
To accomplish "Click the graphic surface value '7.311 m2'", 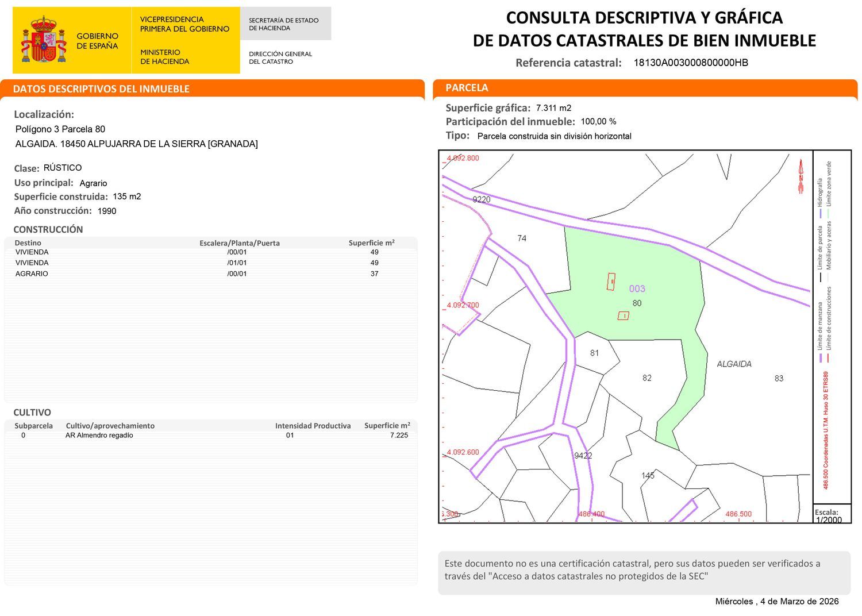I will pyautogui.click(x=553, y=108).
